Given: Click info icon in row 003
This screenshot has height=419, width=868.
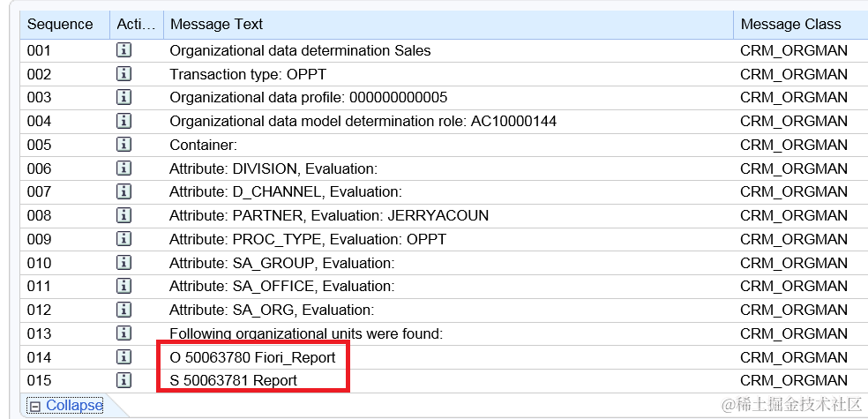Looking at the screenshot, I should (123, 98).
